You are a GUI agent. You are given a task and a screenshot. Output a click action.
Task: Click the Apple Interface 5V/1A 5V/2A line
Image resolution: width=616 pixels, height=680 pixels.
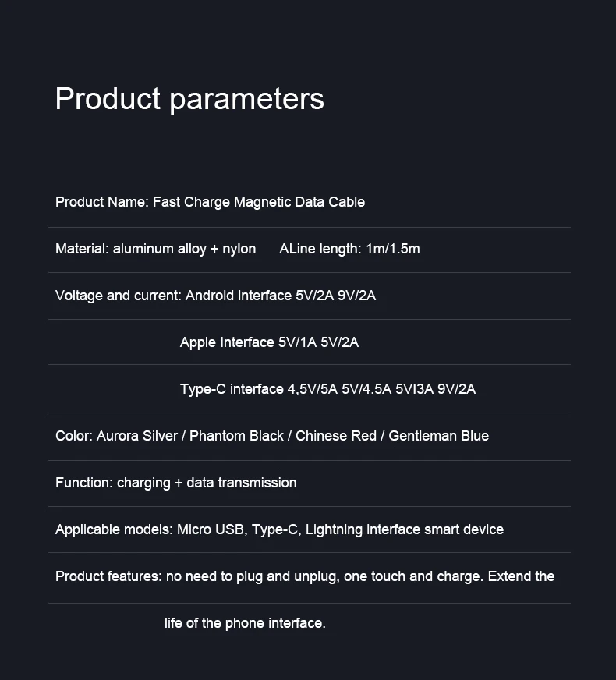[269, 342]
